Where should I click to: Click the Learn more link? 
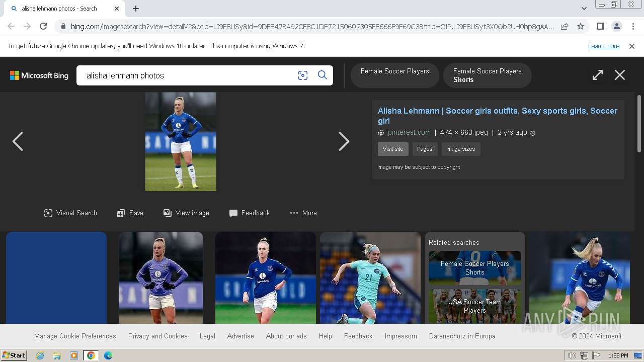click(x=604, y=46)
